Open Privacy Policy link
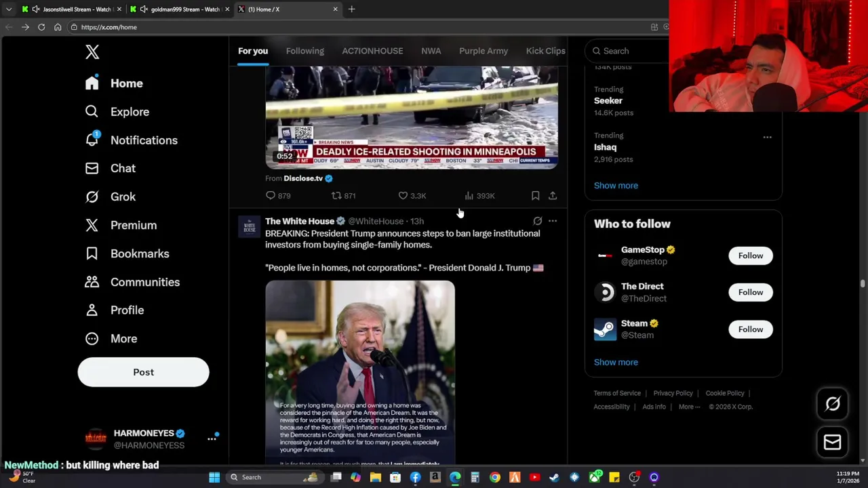This screenshot has height=488, width=868. click(x=673, y=393)
